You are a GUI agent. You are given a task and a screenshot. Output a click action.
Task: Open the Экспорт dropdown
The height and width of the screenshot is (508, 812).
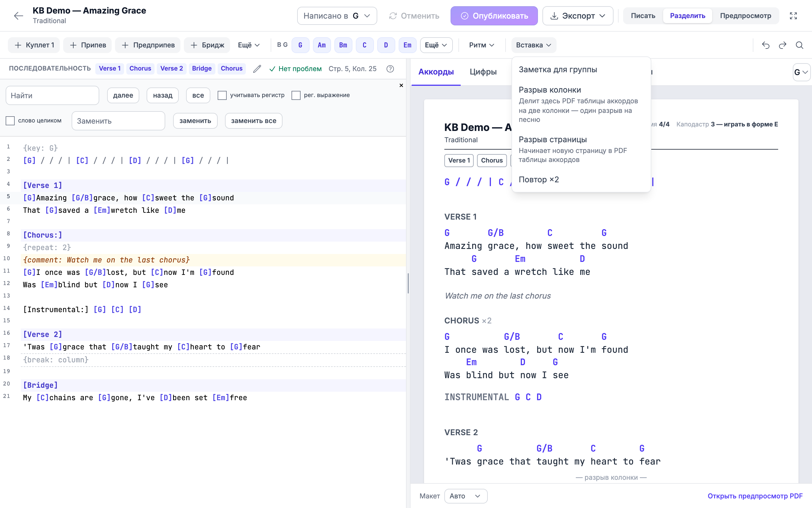pyautogui.click(x=578, y=16)
